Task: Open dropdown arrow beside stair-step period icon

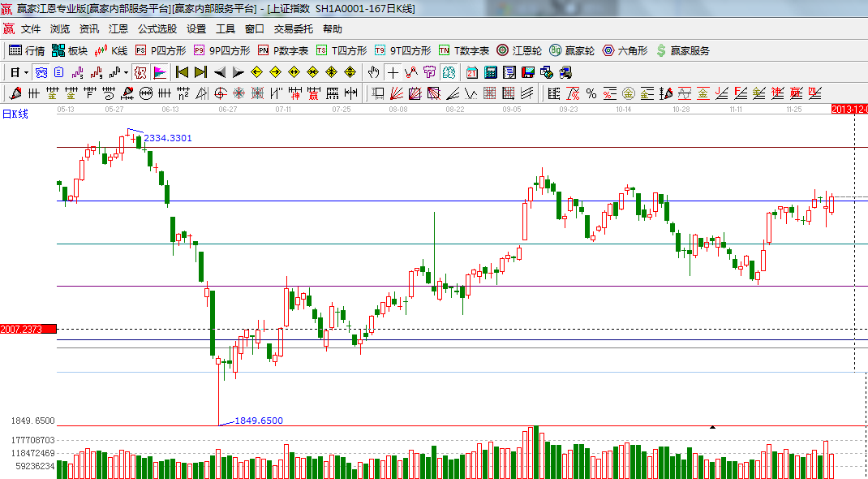Action: coord(126,72)
